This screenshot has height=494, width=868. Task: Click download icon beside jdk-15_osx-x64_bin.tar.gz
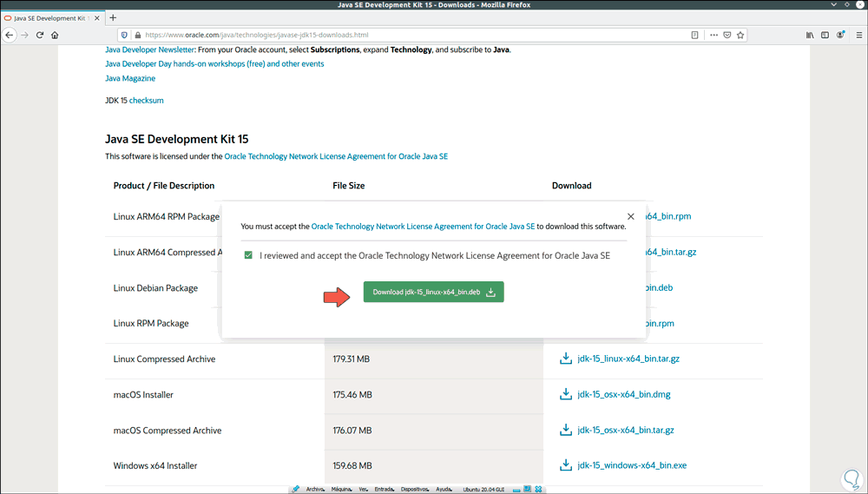(x=565, y=429)
